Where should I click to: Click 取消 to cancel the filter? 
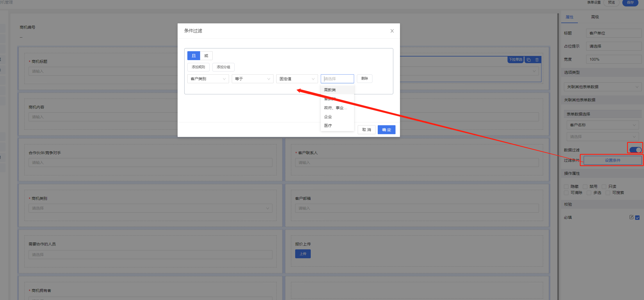click(x=367, y=130)
